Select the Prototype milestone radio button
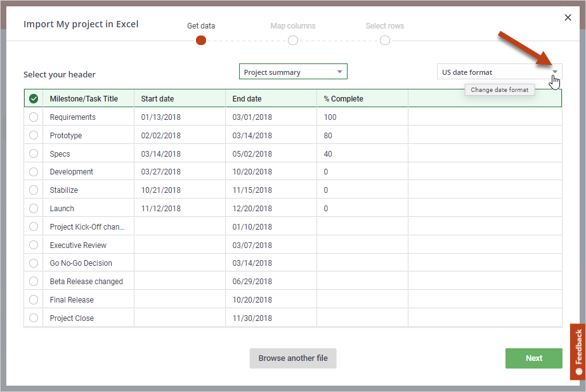 [x=34, y=135]
